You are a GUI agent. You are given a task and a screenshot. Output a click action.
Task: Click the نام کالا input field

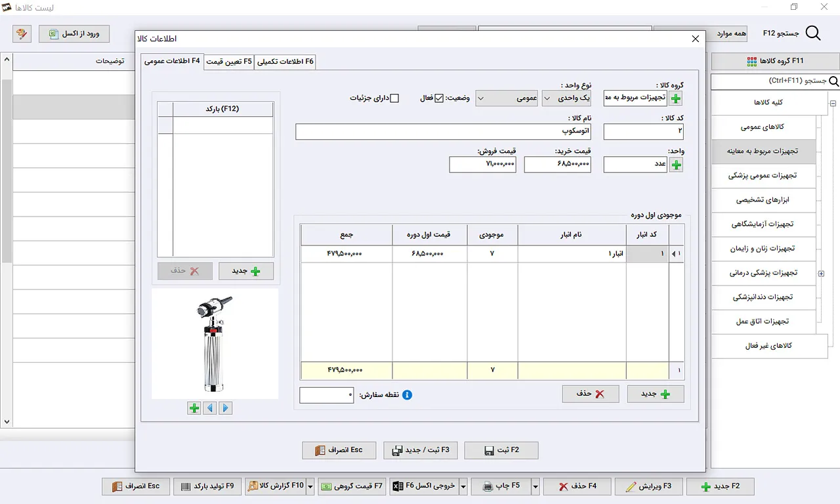[x=443, y=132]
